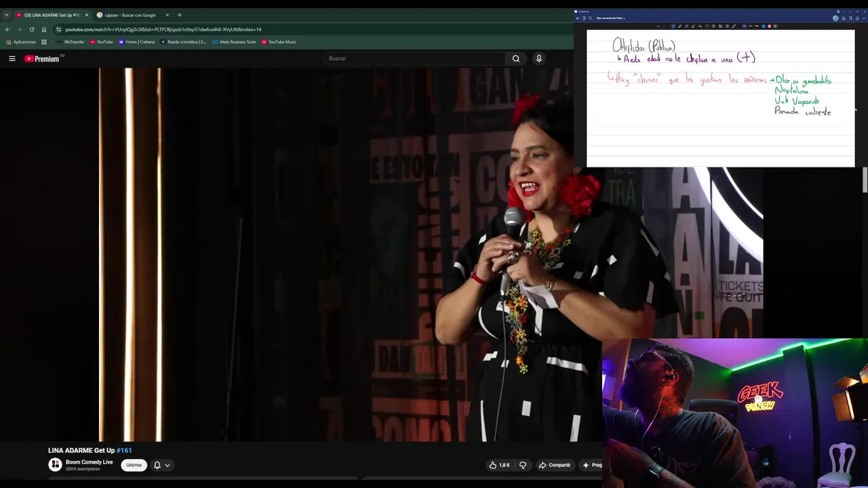Screen dimensions: 868x488
Task: Open the Home | Crehana bookmark
Action: [136, 42]
